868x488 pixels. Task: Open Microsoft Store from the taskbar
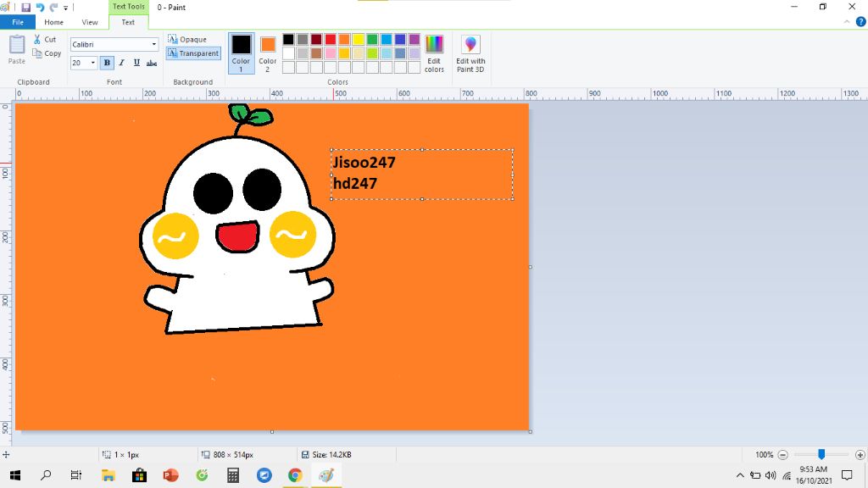tap(140, 475)
